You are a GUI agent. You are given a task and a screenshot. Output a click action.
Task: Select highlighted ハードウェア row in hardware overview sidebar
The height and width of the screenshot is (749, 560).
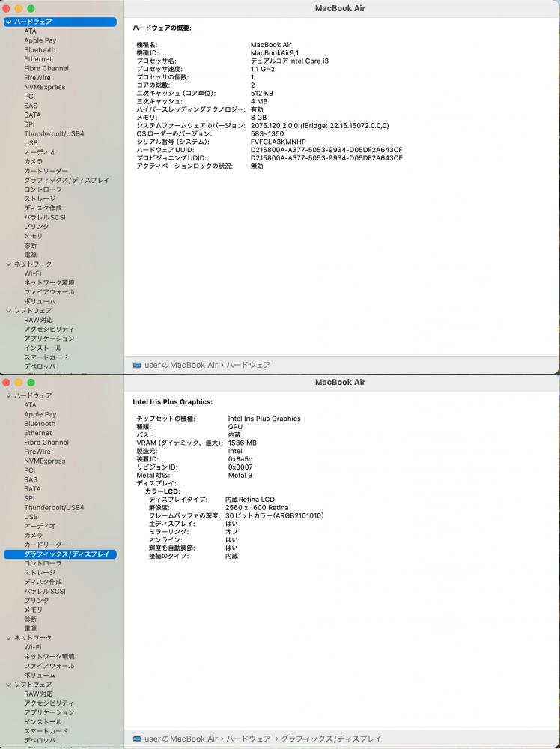coord(60,22)
